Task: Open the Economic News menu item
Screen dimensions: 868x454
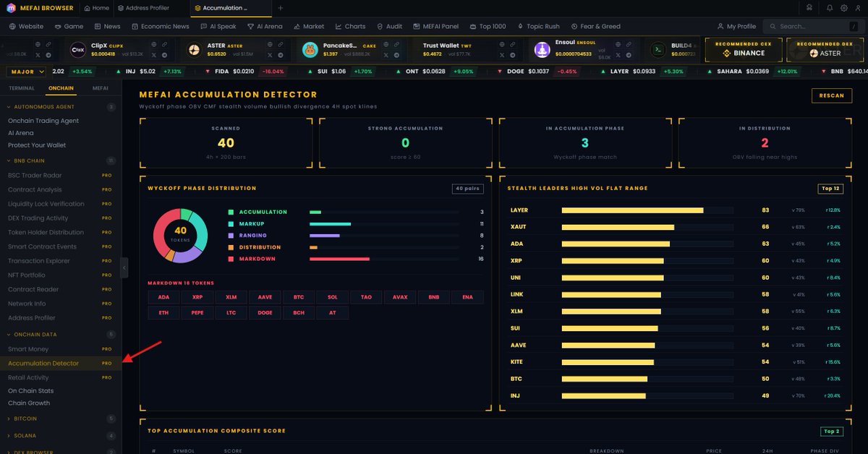Action: coord(160,26)
